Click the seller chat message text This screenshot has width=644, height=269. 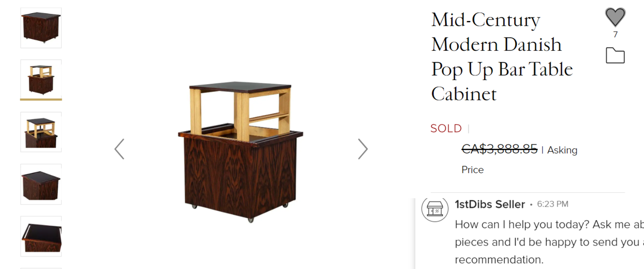pyautogui.click(x=549, y=242)
